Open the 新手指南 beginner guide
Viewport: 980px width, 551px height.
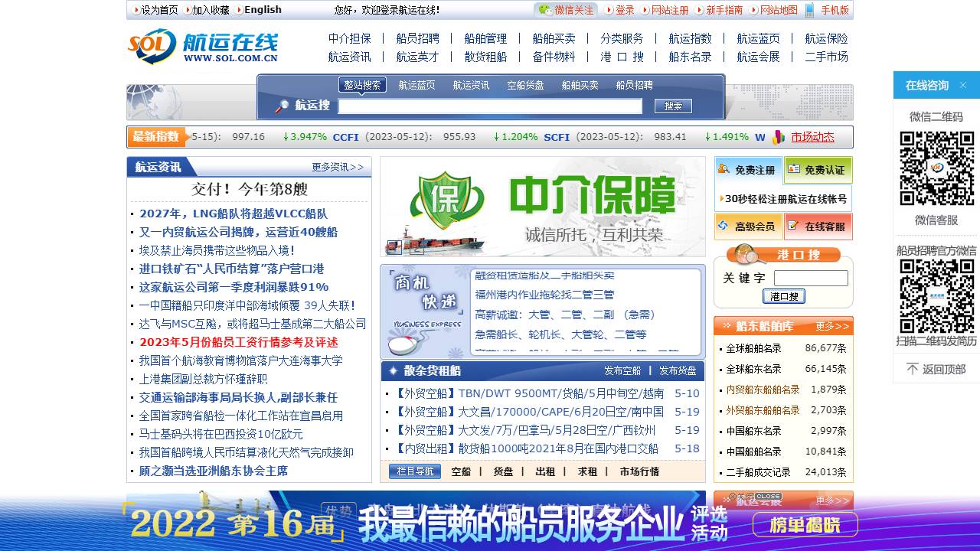tap(724, 10)
